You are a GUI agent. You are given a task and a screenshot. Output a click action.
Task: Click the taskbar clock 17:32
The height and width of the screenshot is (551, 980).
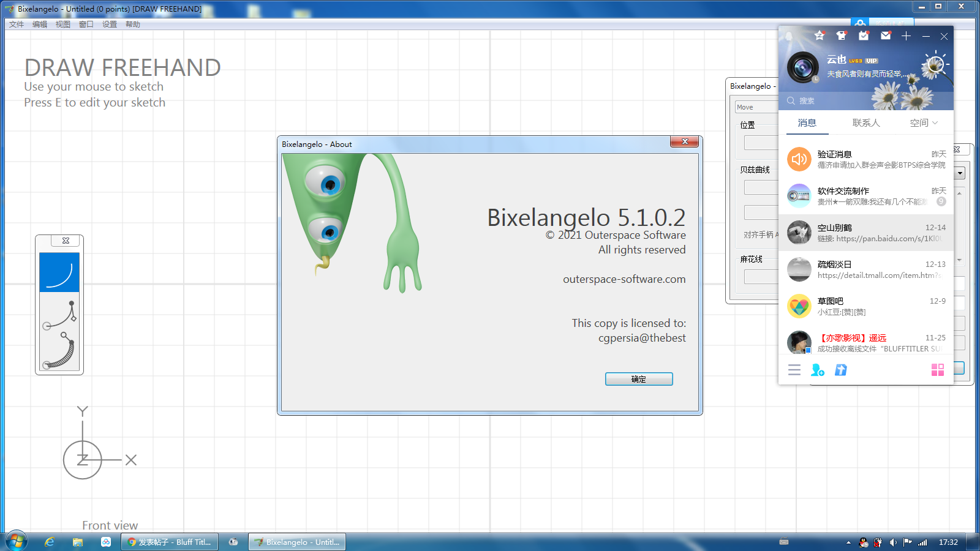[x=948, y=542]
